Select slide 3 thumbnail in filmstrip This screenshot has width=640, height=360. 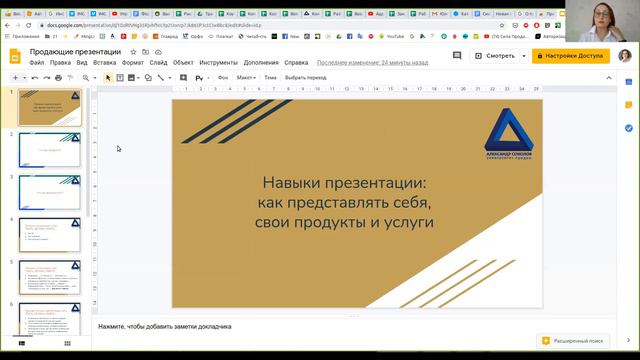[x=49, y=192]
